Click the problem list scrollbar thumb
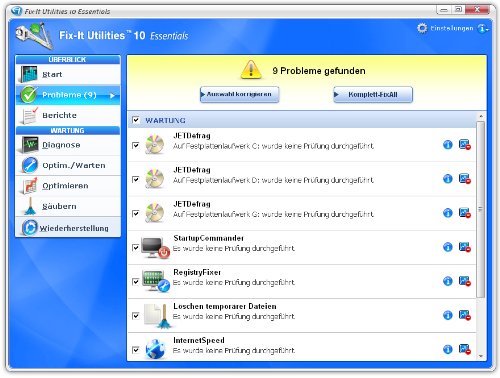500x378 pixels. (480, 209)
